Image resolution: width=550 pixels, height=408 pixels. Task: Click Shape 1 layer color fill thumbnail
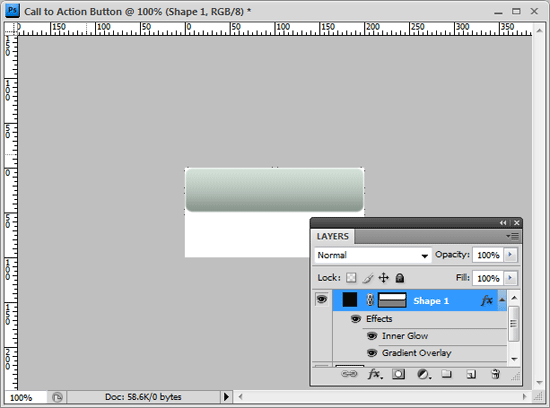[x=350, y=300]
